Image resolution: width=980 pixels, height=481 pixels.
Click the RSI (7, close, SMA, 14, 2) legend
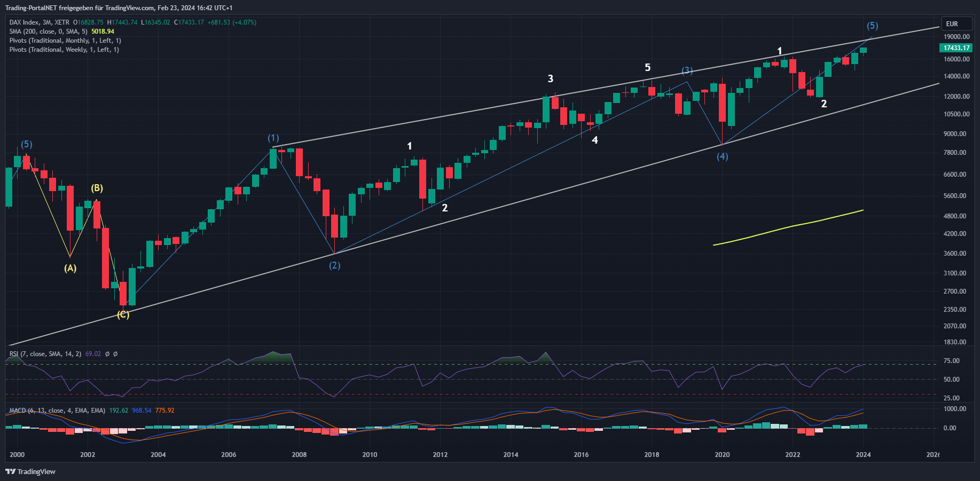tap(45, 354)
